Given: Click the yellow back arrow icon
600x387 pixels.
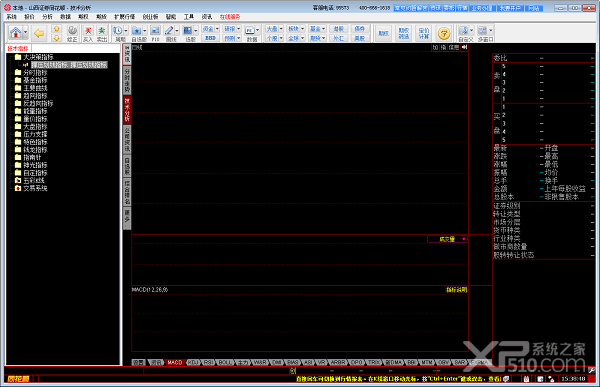Looking at the screenshot, I should coord(39,33).
